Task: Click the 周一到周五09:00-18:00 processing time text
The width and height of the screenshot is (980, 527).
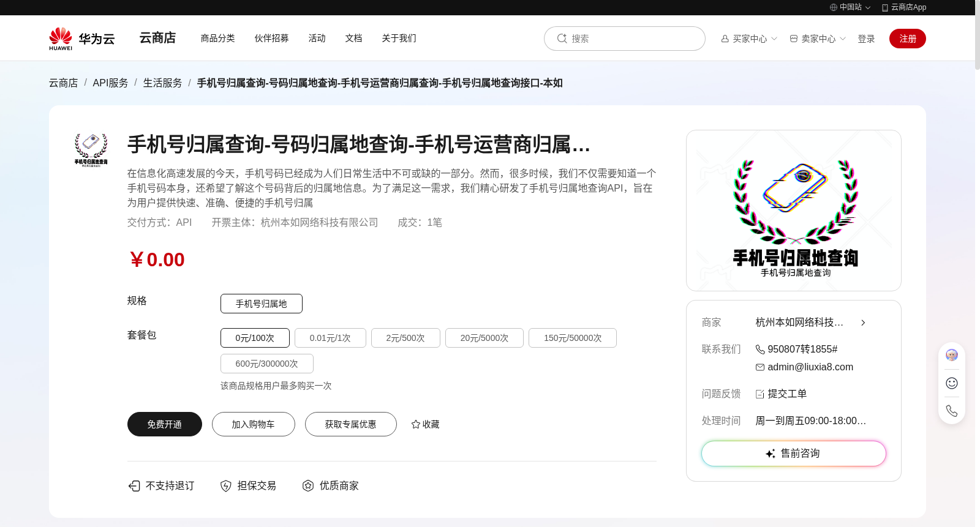Action: point(811,421)
